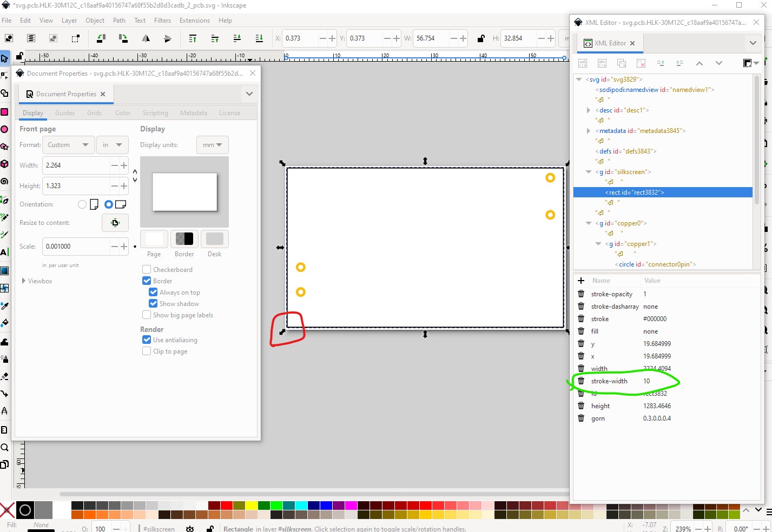Open XML Editor panel chevron menu
This screenshot has height=532, width=772.
pos(753,43)
